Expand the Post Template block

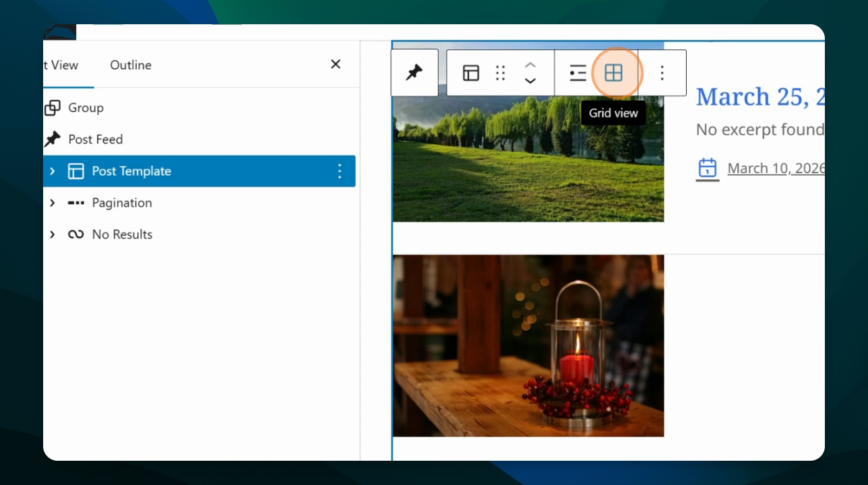pos(53,171)
